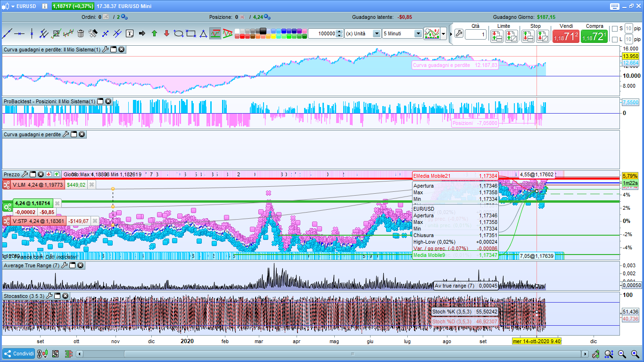Select the triangle drawing tool
Viewport: 644px width, 362px height.
point(203,33)
